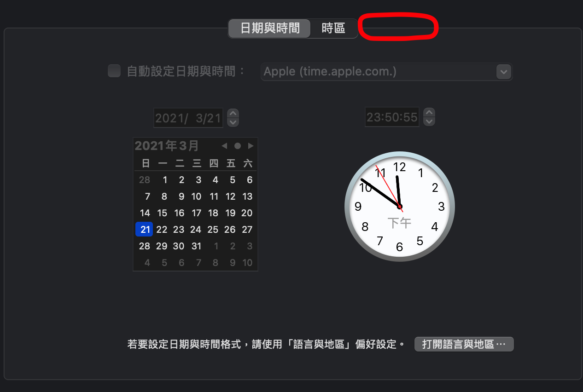Enable 自動設定日期與時間 checkbox
The width and height of the screenshot is (583, 392).
click(x=114, y=71)
